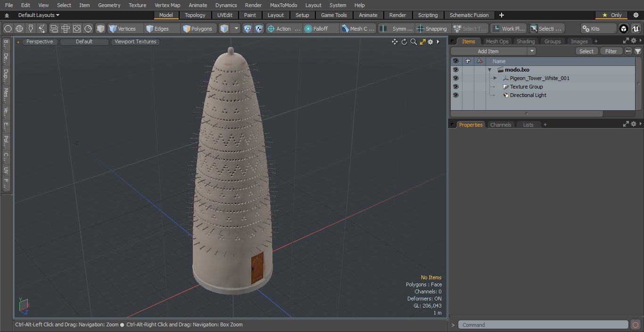644x332 pixels.
Task: Select the pen-shaped tool icon in toolbar
Action: click(31, 29)
